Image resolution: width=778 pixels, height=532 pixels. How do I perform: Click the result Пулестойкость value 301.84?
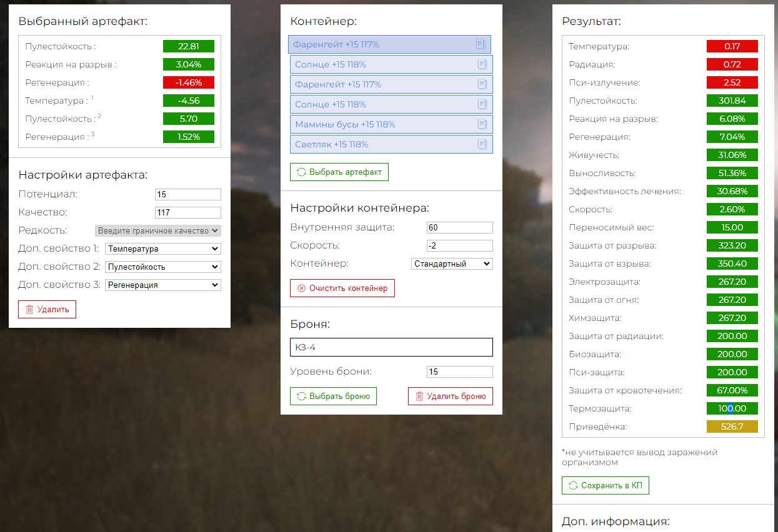pos(732,101)
